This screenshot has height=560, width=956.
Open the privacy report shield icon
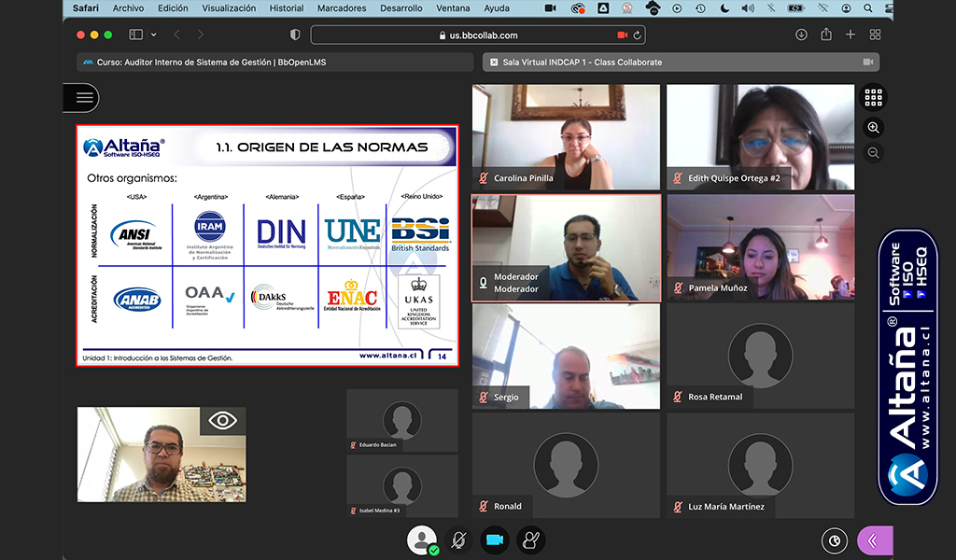tap(295, 35)
